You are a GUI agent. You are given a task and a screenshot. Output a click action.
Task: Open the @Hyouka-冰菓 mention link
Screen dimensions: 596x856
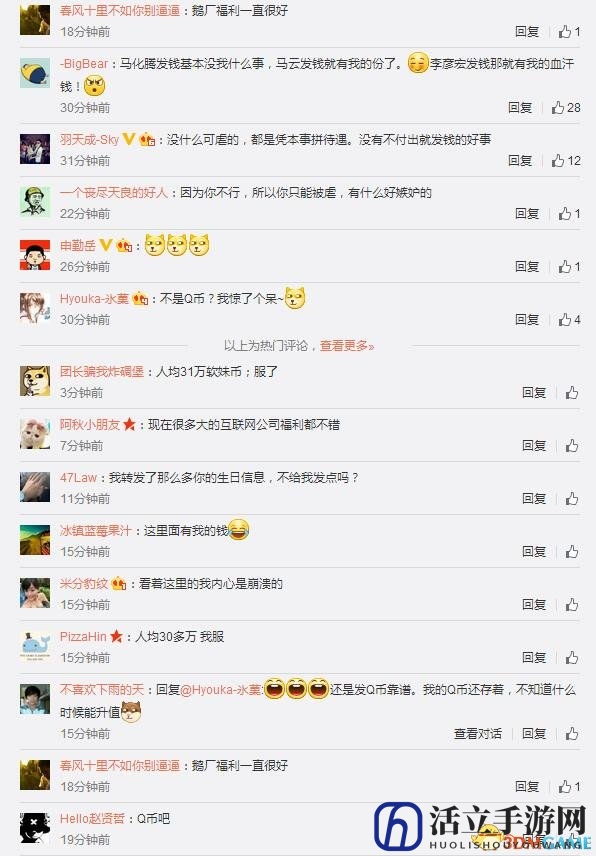[x=221, y=690]
